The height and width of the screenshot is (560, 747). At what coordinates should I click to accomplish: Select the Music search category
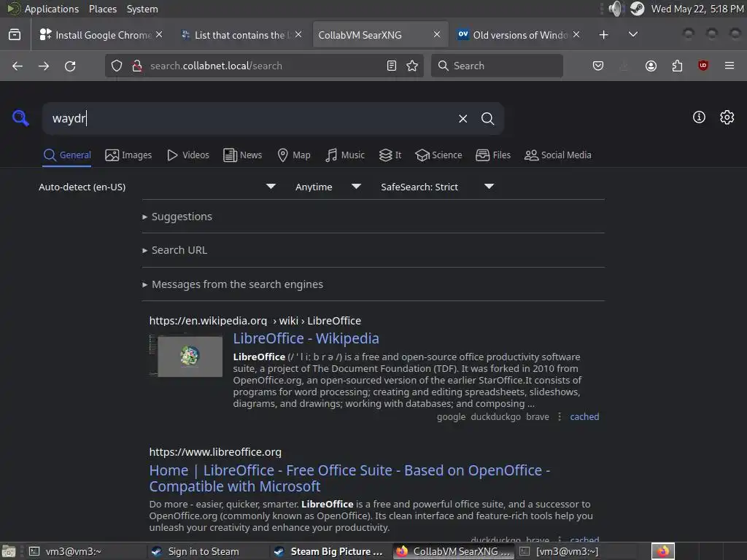click(x=345, y=155)
